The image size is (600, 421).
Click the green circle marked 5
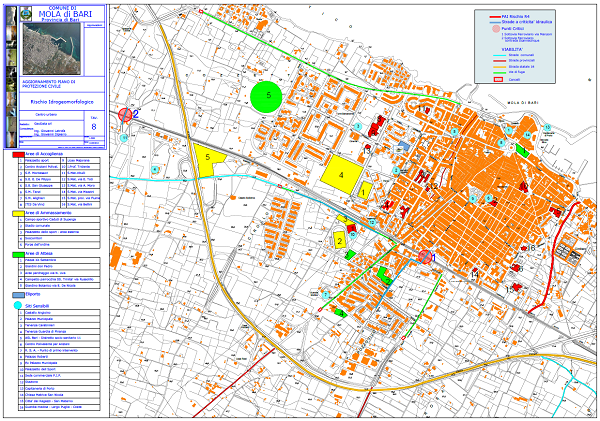pos(269,95)
